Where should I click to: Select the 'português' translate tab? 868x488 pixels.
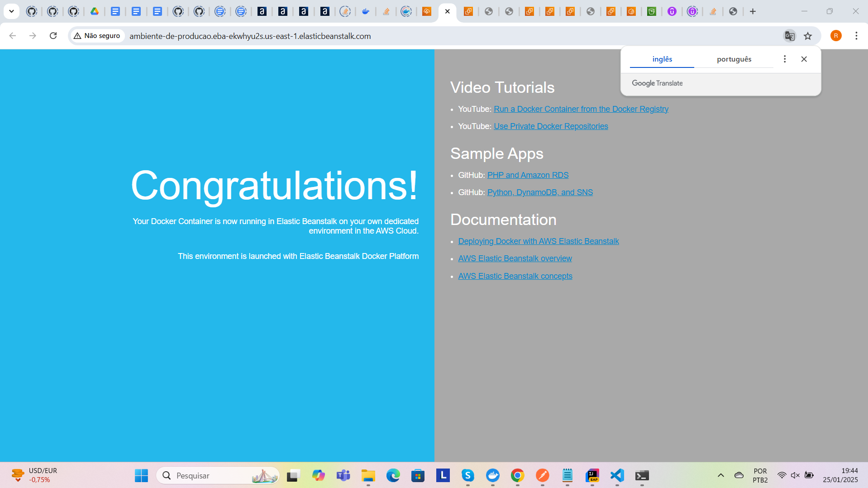pyautogui.click(x=734, y=59)
